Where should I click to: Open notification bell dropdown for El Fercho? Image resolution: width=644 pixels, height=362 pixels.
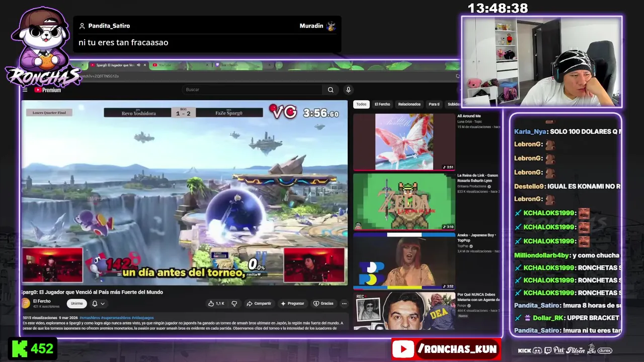pos(98,304)
